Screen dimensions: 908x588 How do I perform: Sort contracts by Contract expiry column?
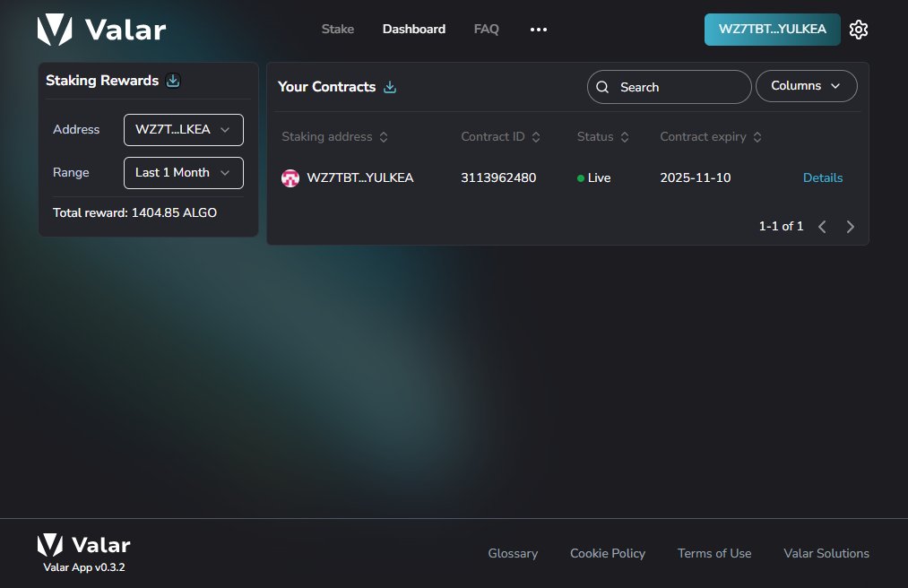[757, 136]
